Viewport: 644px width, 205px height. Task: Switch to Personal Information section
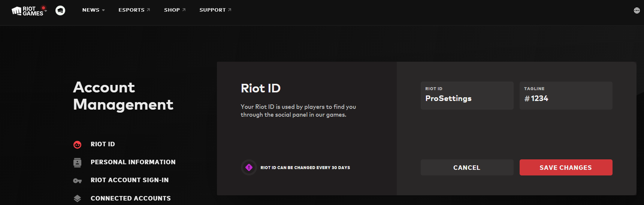click(x=133, y=162)
